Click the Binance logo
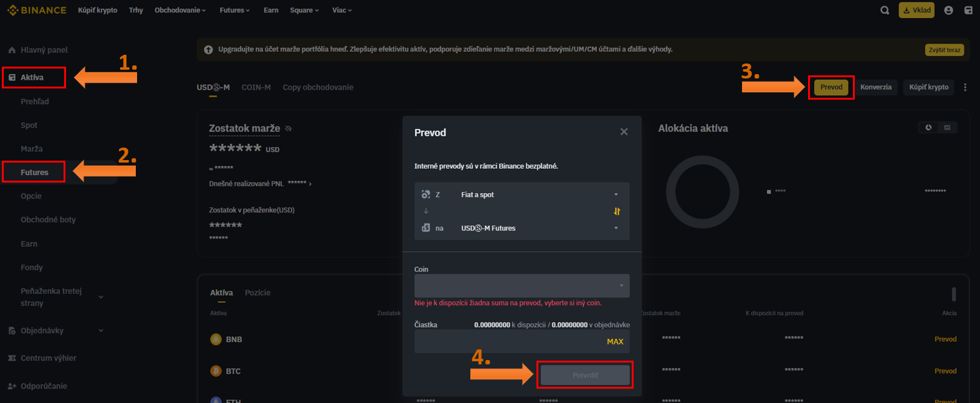Image resolution: width=980 pixels, height=403 pixels. pyautogui.click(x=37, y=10)
